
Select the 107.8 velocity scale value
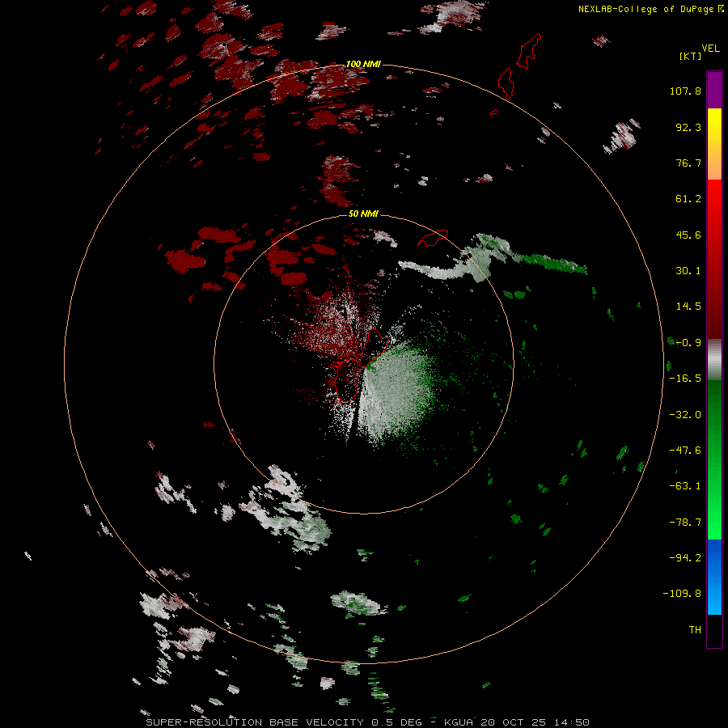[685, 91]
